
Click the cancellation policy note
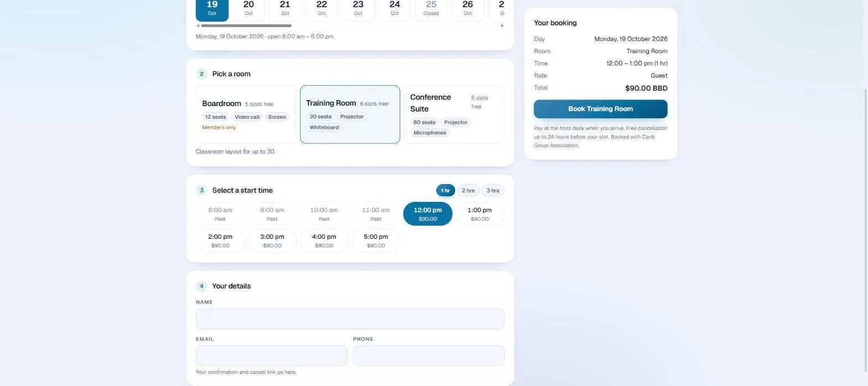click(x=601, y=137)
